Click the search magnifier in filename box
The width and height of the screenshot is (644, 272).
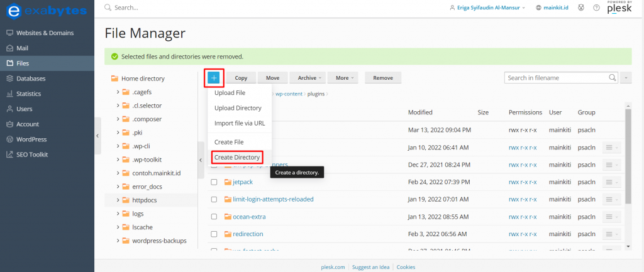(x=613, y=77)
